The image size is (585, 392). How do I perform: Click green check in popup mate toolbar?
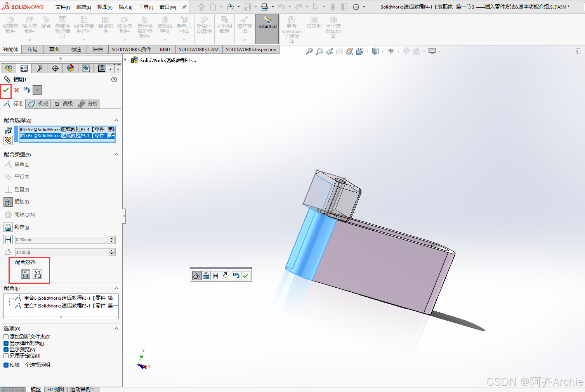(x=246, y=276)
